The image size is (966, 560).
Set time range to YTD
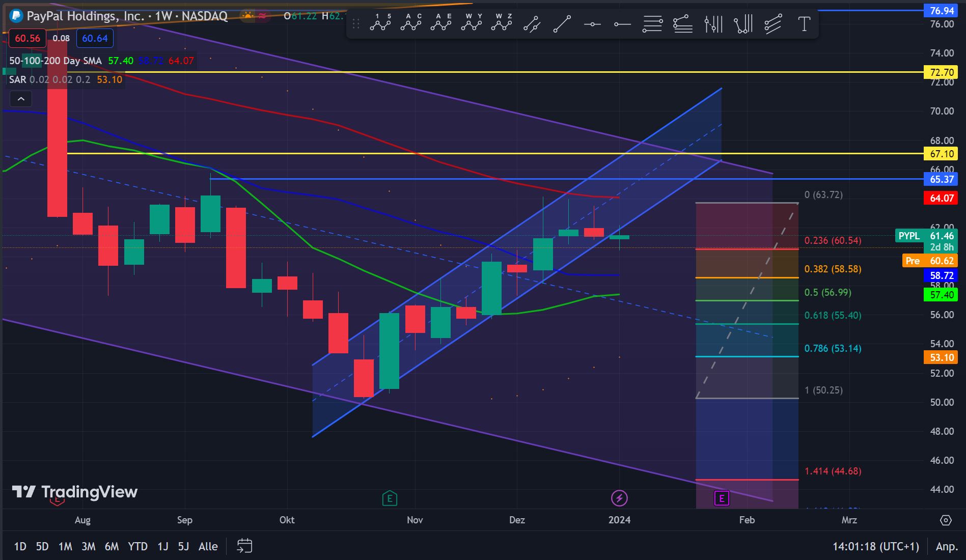pyautogui.click(x=137, y=546)
